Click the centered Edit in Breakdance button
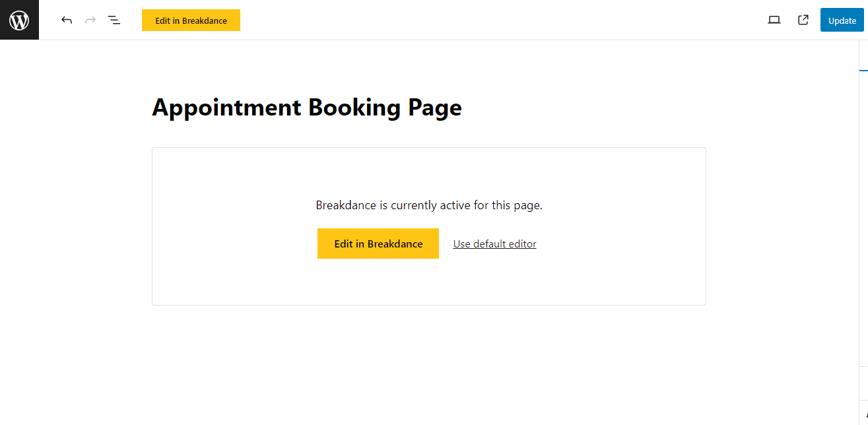 pyautogui.click(x=378, y=244)
